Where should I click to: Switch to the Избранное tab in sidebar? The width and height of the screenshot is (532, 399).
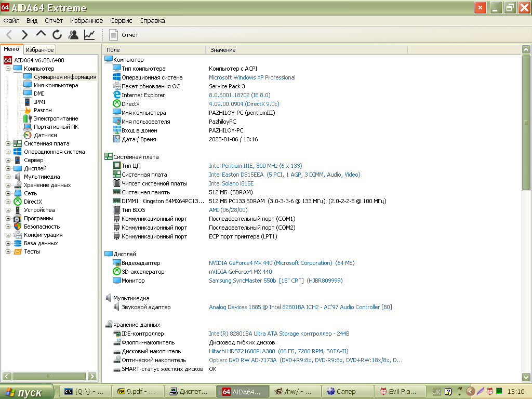click(39, 50)
